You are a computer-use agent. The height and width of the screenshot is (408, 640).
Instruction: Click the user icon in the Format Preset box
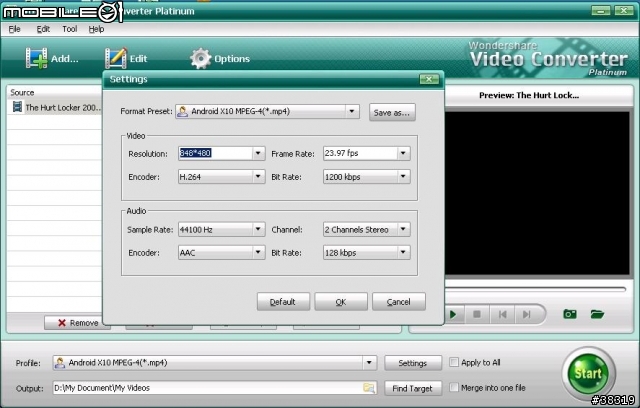pyautogui.click(x=182, y=111)
